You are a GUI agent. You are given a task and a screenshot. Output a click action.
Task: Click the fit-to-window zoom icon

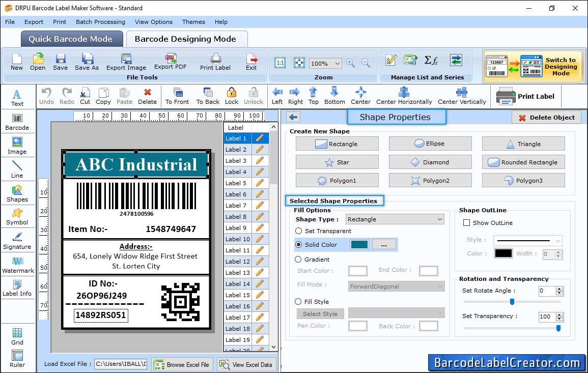[299, 63]
